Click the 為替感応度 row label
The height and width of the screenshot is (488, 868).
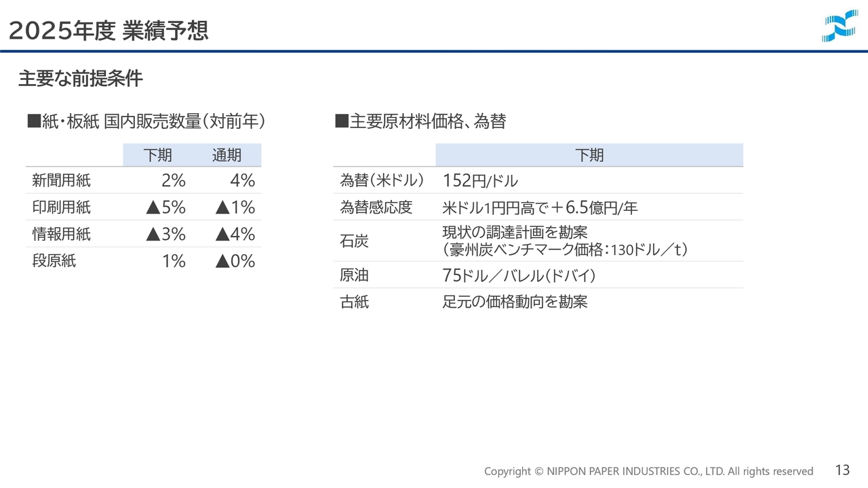click(x=376, y=207)
